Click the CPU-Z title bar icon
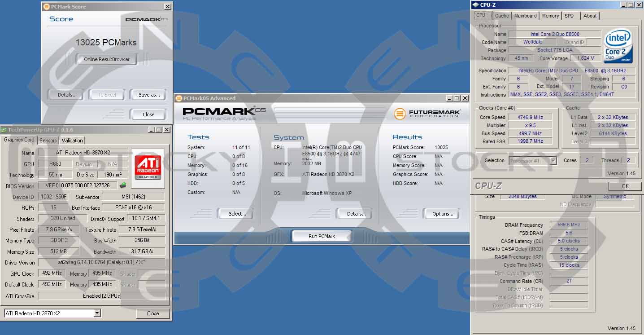 tap(476, 4)
